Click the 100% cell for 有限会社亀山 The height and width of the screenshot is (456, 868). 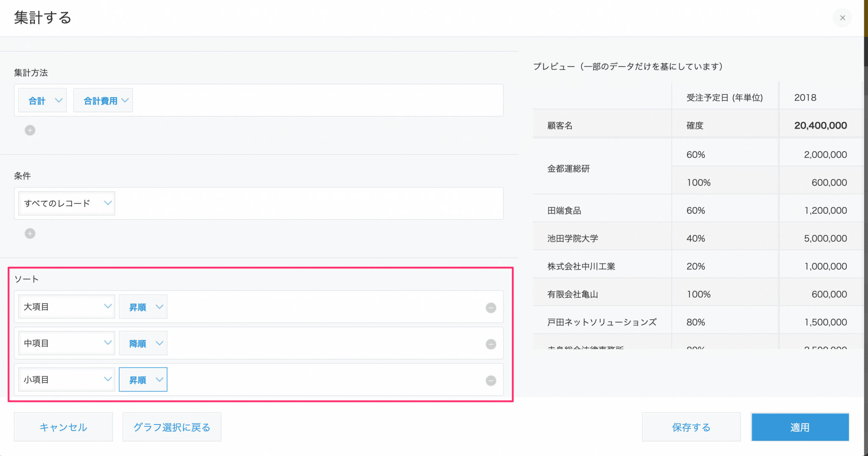[x=698, y=294]
